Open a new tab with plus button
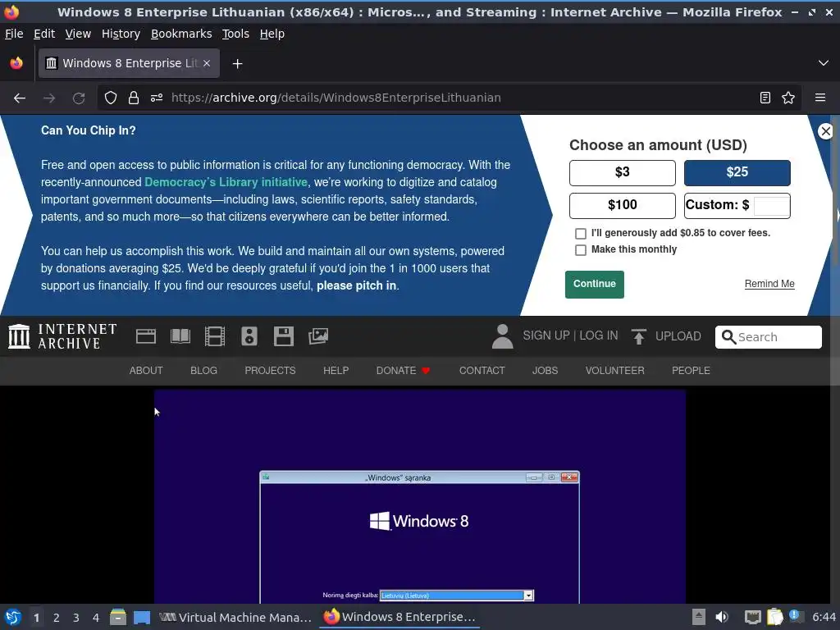The height and width of the screenshot is (630, 840). tap(237, 64)
